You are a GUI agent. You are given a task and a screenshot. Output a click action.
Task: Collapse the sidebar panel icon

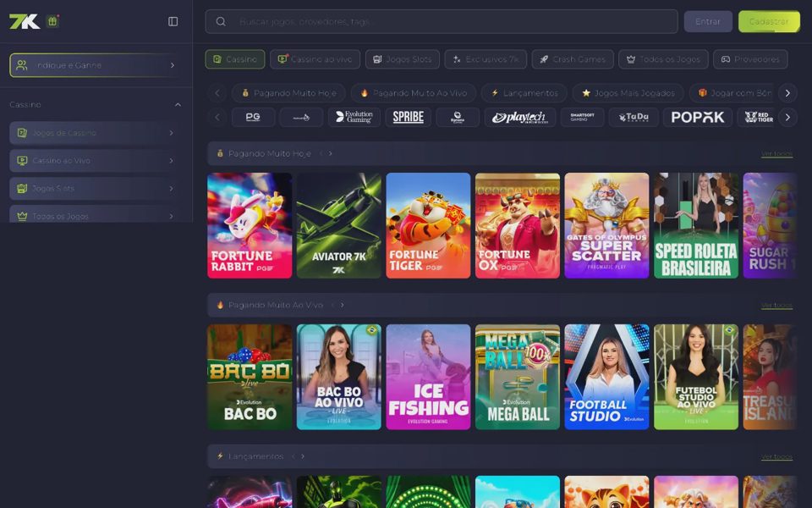click(x=173, y=21)
